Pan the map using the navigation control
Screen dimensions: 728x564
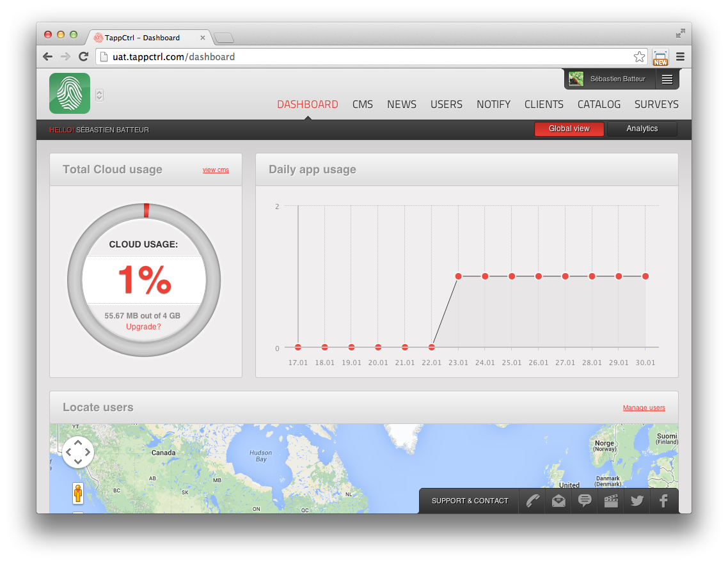(x=78, y=452)
